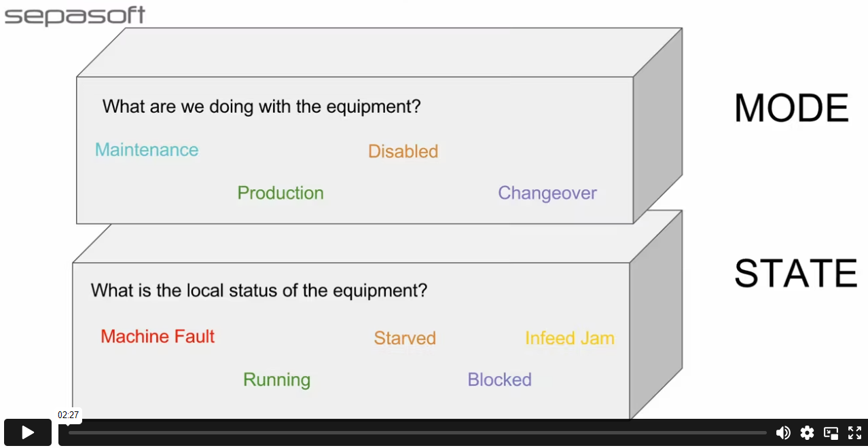The height and width of the screenshot is (448, 868).
Task: Open the video settings gear
Action: click(807, 432)
